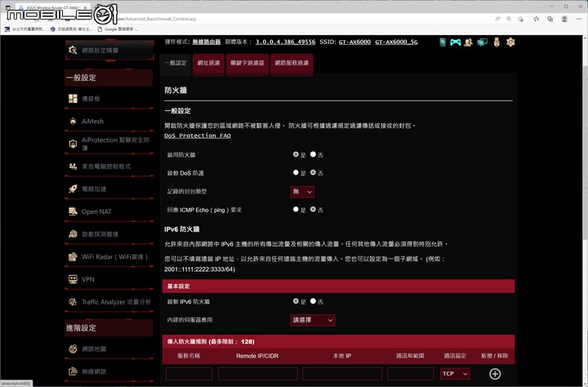
Task: Open browser profile avatar
Action: point(564,19)
